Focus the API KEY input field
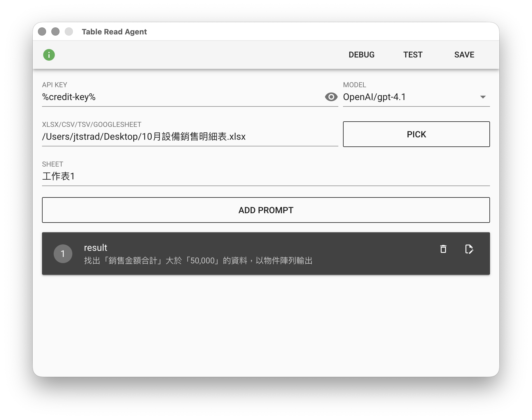The width and height of the screenshot is (532, 420). tap(181, 97)
